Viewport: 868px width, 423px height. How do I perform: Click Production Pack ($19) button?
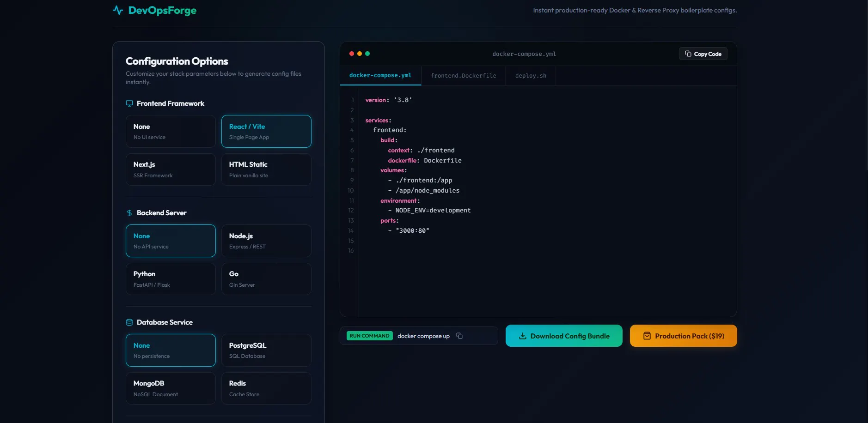click(x=683, y=336)
